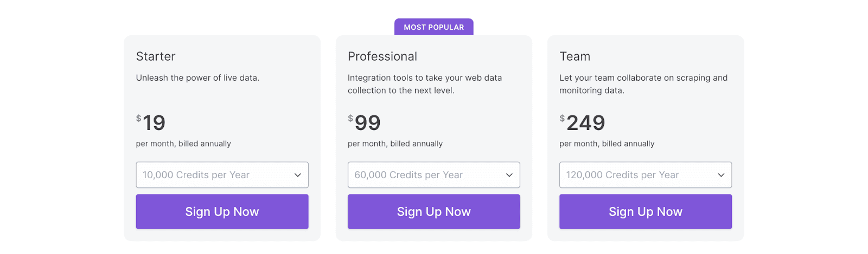Sign up for the Starter plan
This screenshot has height=254, width=868.
point(222,212)
